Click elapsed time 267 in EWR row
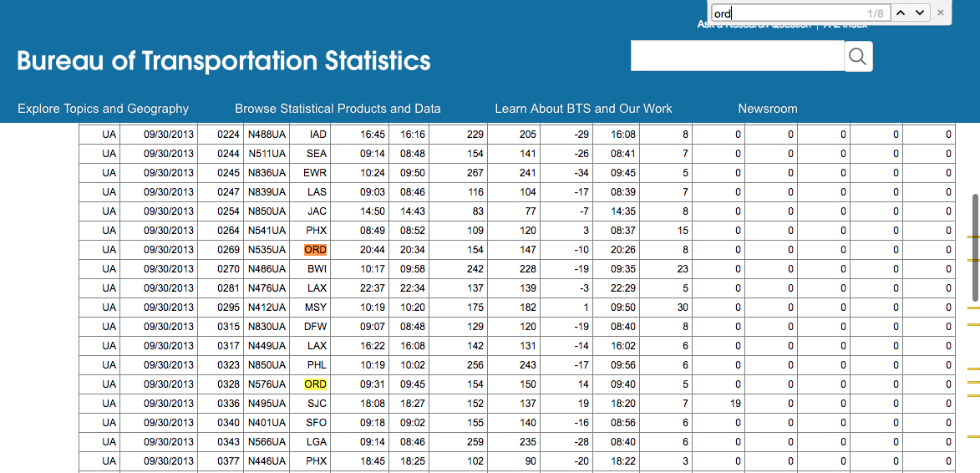This screenshot has width=980, height=473. click(x=475, y=173)
